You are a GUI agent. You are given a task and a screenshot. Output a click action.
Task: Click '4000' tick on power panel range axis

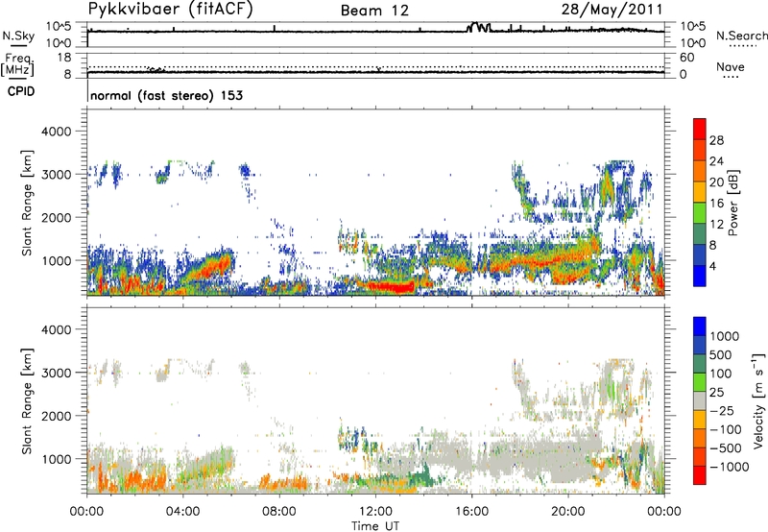(59, 132)
